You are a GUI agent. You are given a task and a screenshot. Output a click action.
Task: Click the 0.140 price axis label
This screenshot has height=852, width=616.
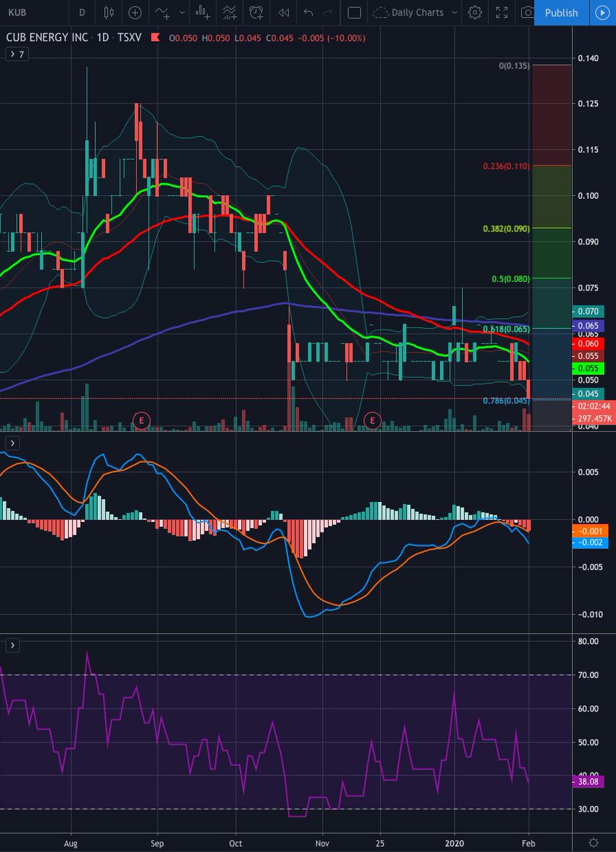[589, 59]
